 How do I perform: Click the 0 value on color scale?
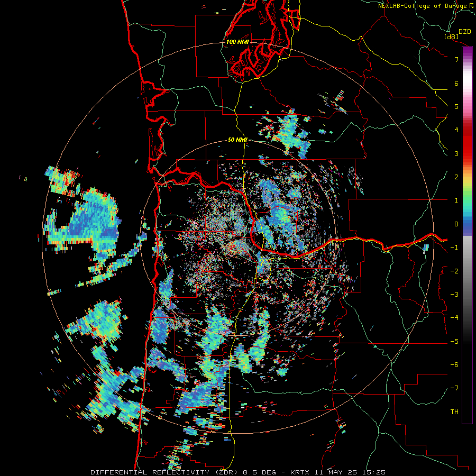[x=456, y=224]
